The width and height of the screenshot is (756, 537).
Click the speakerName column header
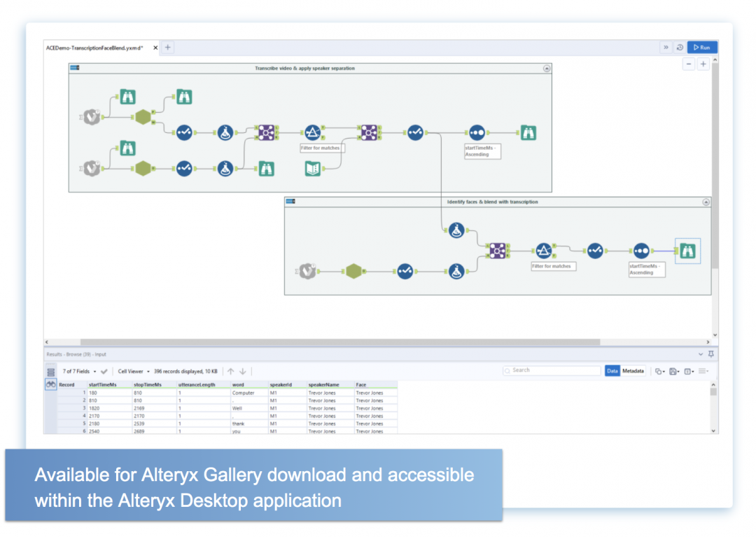[330, 384]
